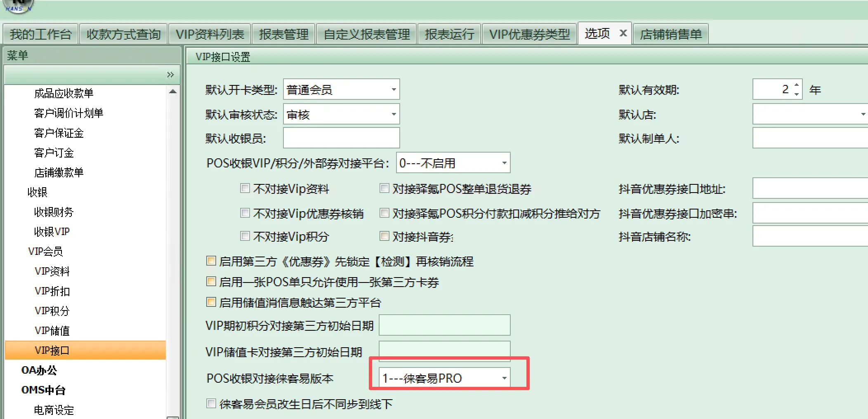
Task: Enable 启用储值消信息触达第三方平台
Action: [x=211, y=302]
